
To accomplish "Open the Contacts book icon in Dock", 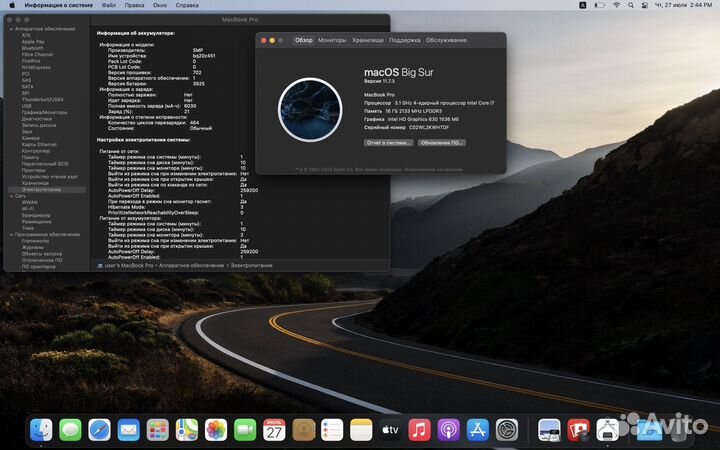I will coord(304,430).
